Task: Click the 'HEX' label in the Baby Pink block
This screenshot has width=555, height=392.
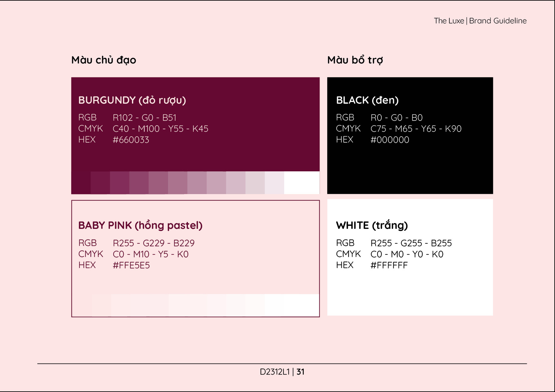Action: tap(87, 265)
